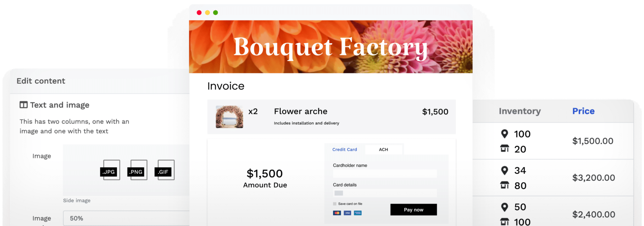
Task: Open the Side image 50% size field
Action: (x=126, y=218)
